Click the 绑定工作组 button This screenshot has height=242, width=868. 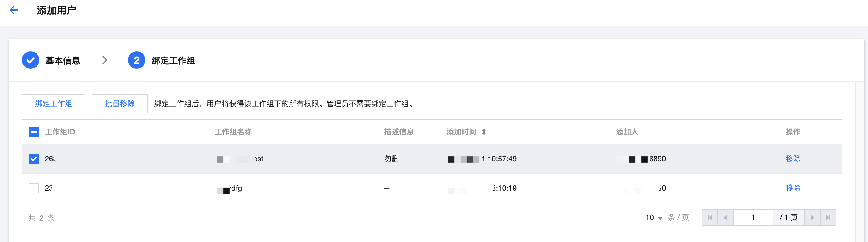click(x=54, y=103)
